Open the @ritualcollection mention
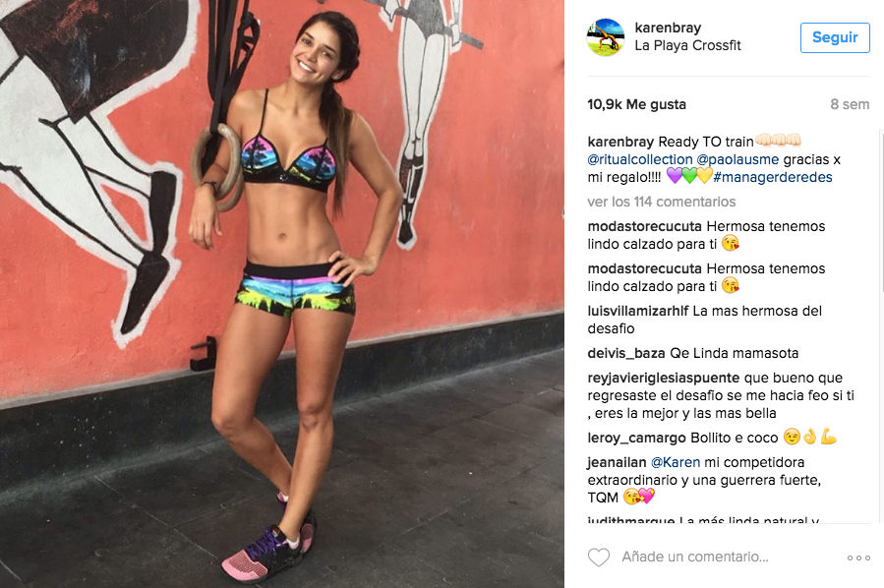 point(640,159)
